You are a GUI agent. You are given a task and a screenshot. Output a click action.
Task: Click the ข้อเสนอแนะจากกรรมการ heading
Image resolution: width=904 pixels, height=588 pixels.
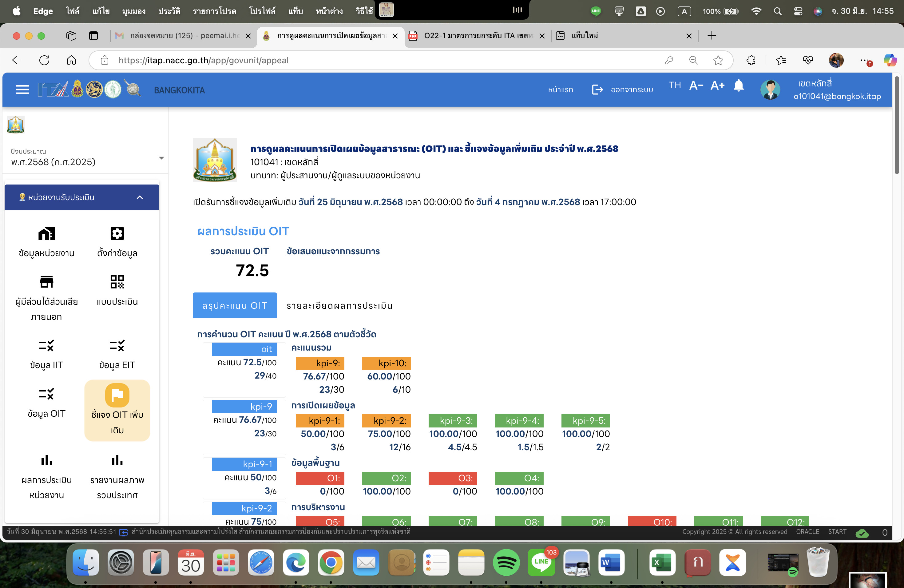pyautogui.click(x=333, y=251)
